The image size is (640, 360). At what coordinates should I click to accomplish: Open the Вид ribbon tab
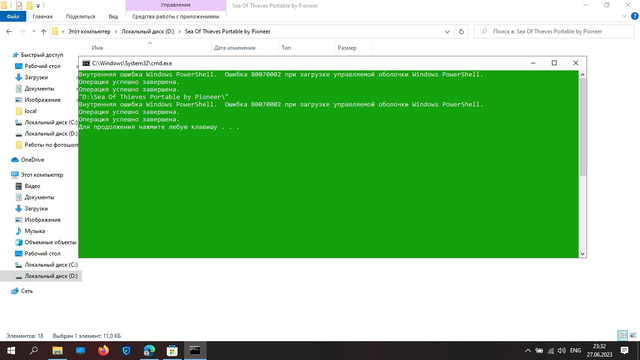click(113, 16)
